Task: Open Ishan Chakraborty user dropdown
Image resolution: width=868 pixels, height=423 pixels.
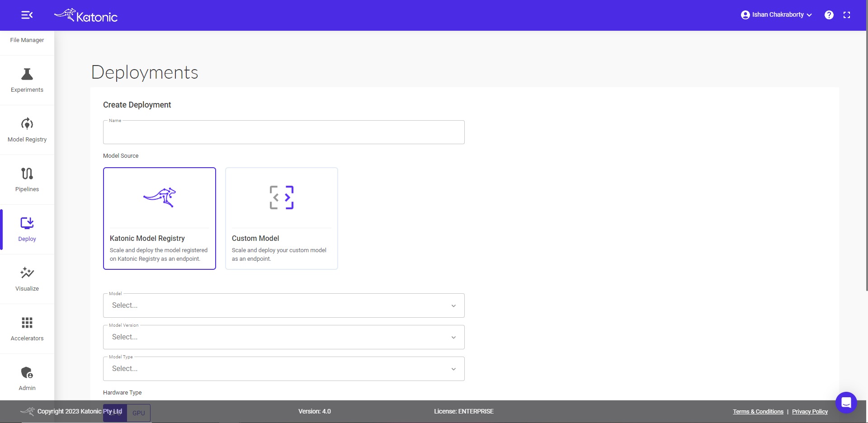Action: pos(776,15)
